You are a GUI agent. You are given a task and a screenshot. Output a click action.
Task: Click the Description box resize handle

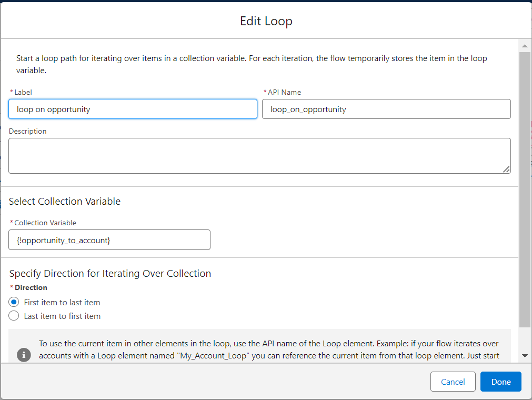point(506,169)
